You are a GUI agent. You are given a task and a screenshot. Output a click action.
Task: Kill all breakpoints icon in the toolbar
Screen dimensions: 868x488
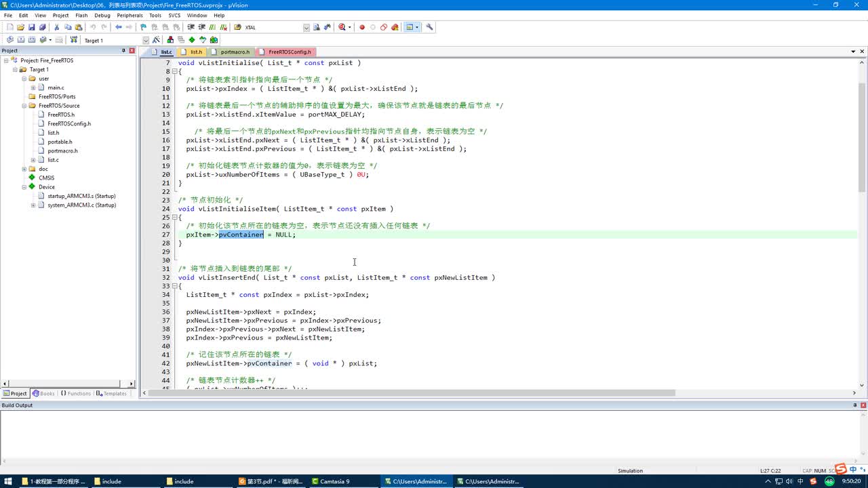[395, 27]
